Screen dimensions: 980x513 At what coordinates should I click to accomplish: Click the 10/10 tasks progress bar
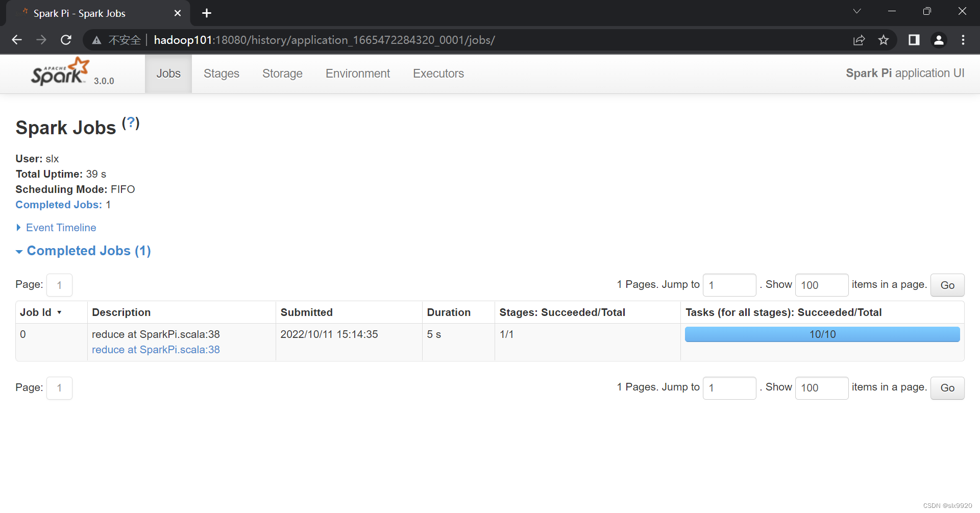point(822,334)
